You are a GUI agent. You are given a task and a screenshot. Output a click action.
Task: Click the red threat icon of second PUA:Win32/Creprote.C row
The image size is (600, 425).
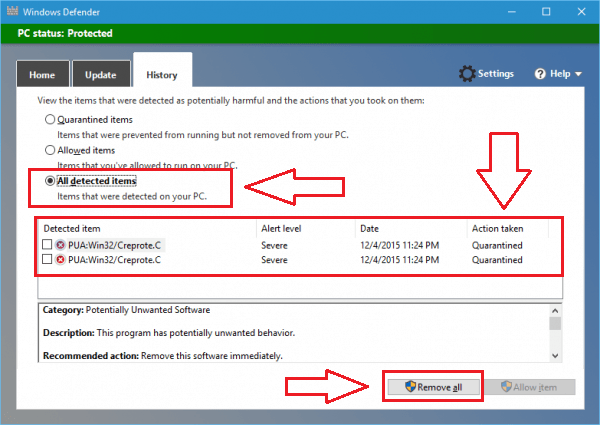pos(60,260)
